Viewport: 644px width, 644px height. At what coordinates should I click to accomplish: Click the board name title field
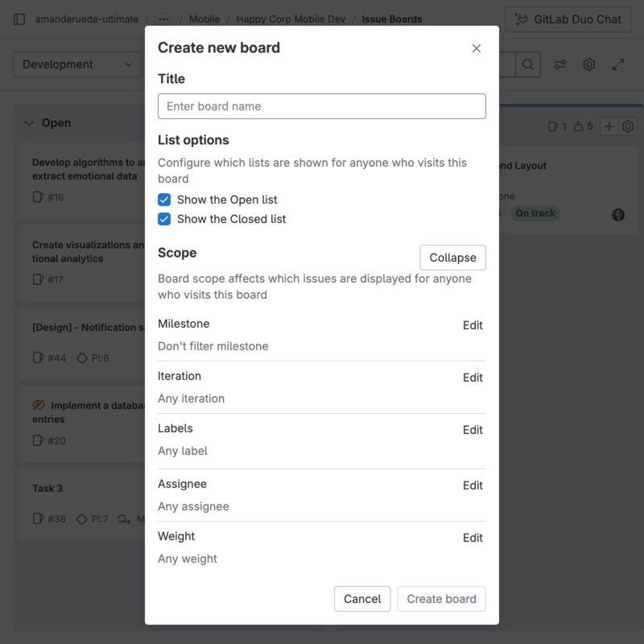click(x=322, y=105)
